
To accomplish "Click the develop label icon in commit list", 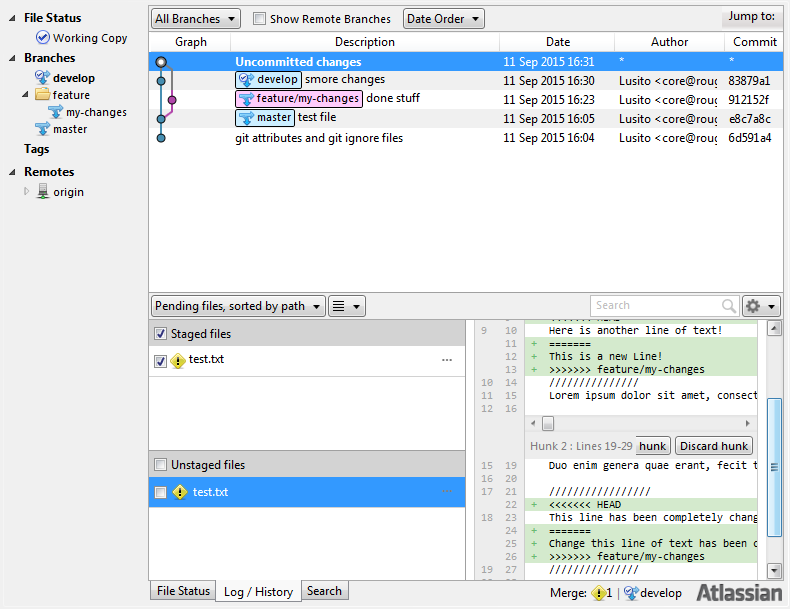I will pyautogui.click(x=246, y=80).
